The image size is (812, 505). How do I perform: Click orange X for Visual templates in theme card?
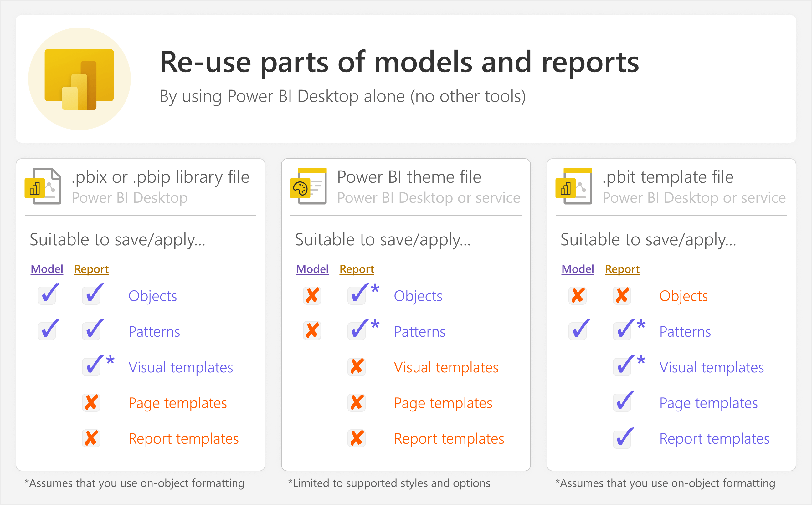click(357, 367)
